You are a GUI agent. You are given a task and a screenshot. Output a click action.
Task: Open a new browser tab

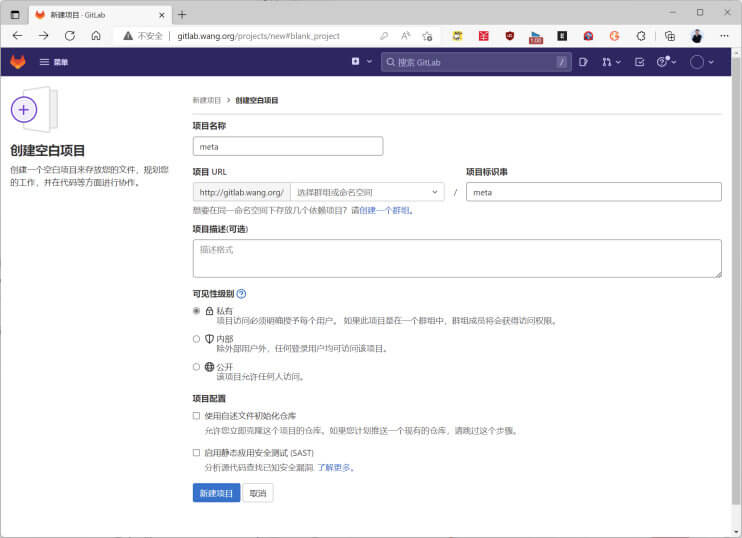point(182,15)
